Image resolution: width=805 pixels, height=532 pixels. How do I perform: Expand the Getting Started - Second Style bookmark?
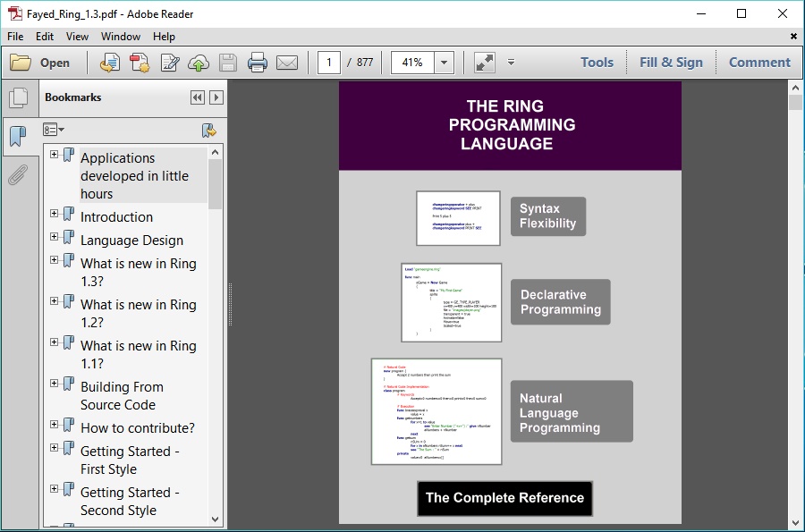(x=54, y=489)
